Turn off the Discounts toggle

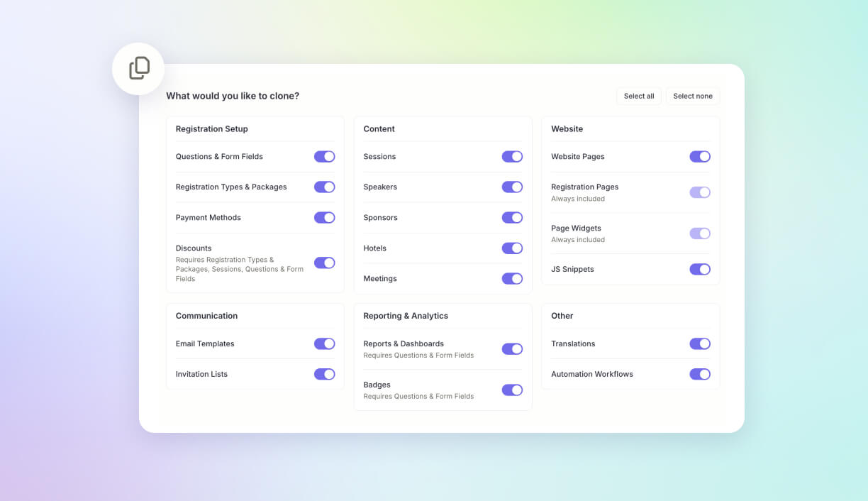coord(325,263)
